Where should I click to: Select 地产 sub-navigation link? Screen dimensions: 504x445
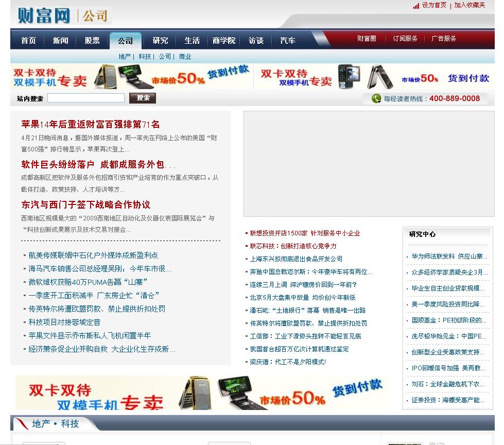[125, 57]
